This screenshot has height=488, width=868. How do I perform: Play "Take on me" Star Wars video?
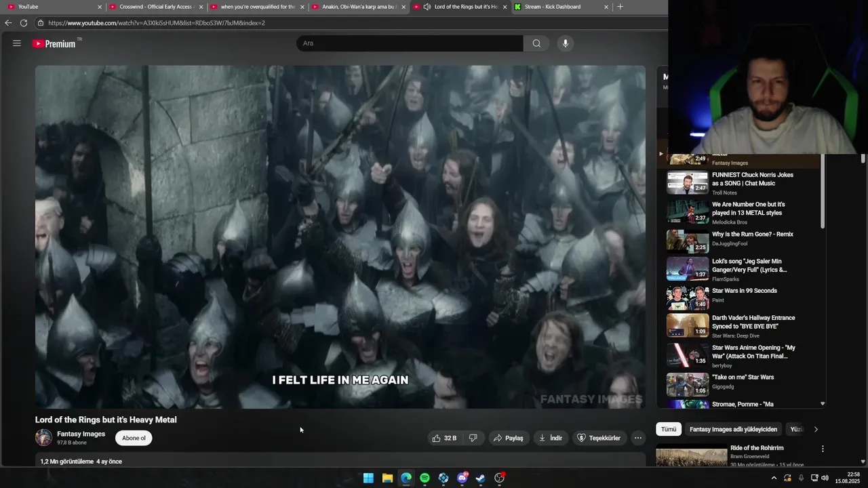point(740,384)
